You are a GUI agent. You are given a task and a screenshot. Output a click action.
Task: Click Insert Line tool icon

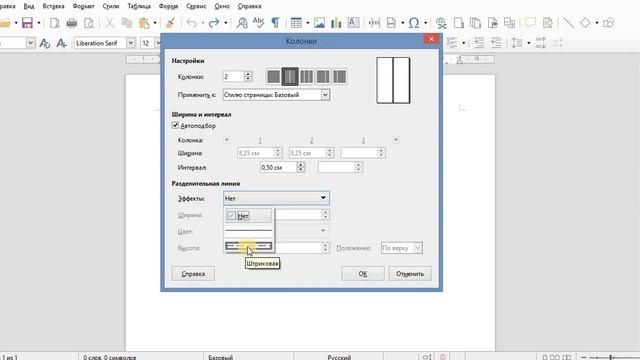(x=568, y=23)
